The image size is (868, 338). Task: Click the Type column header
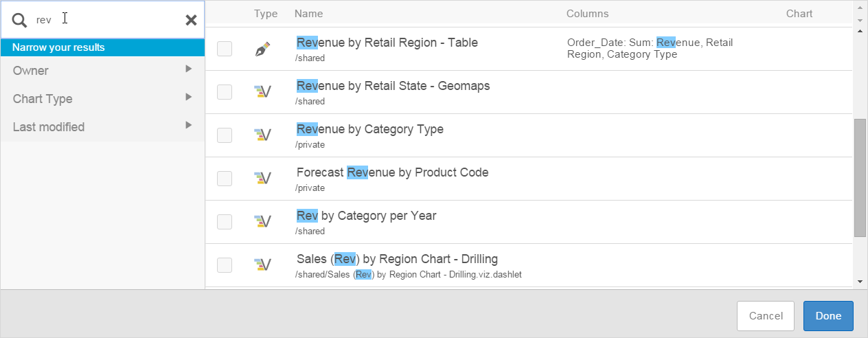click(265, 14)
